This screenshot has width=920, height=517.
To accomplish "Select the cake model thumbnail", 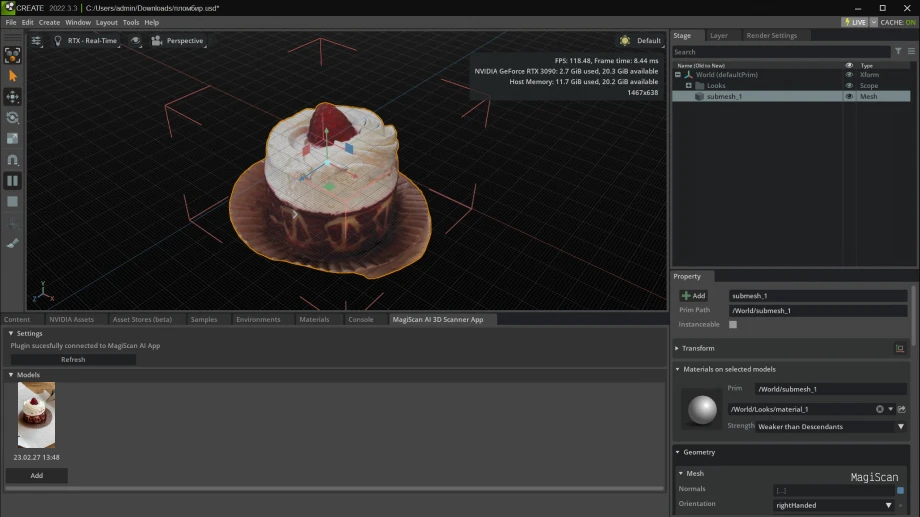I will 36,415.
